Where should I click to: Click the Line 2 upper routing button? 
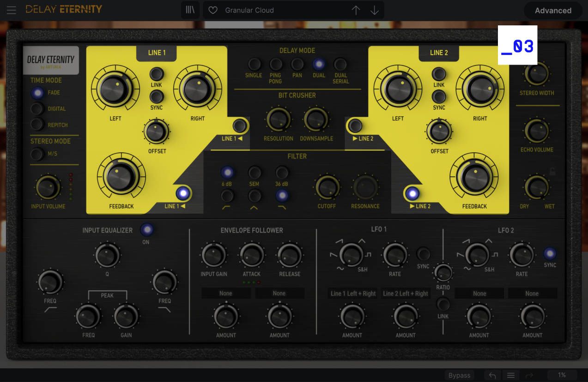tap(355, 125)
